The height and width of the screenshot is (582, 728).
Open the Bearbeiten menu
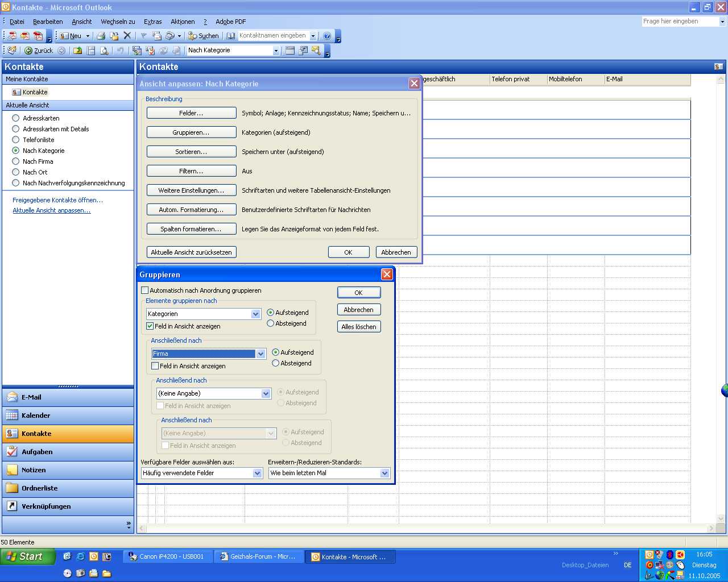point(48,22)
